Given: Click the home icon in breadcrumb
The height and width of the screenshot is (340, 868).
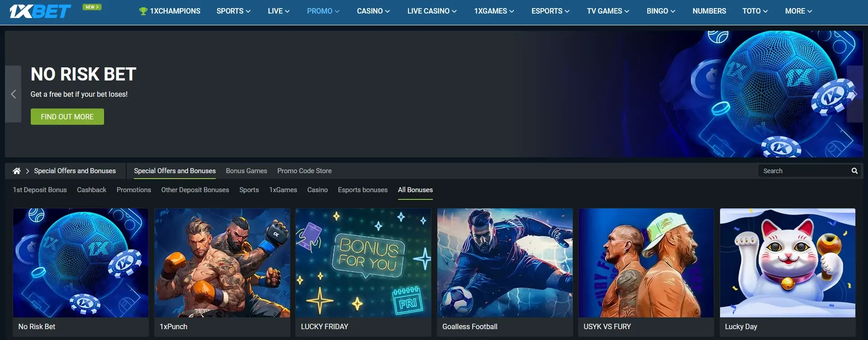Looking at the screenshot, I should [17, 171].
